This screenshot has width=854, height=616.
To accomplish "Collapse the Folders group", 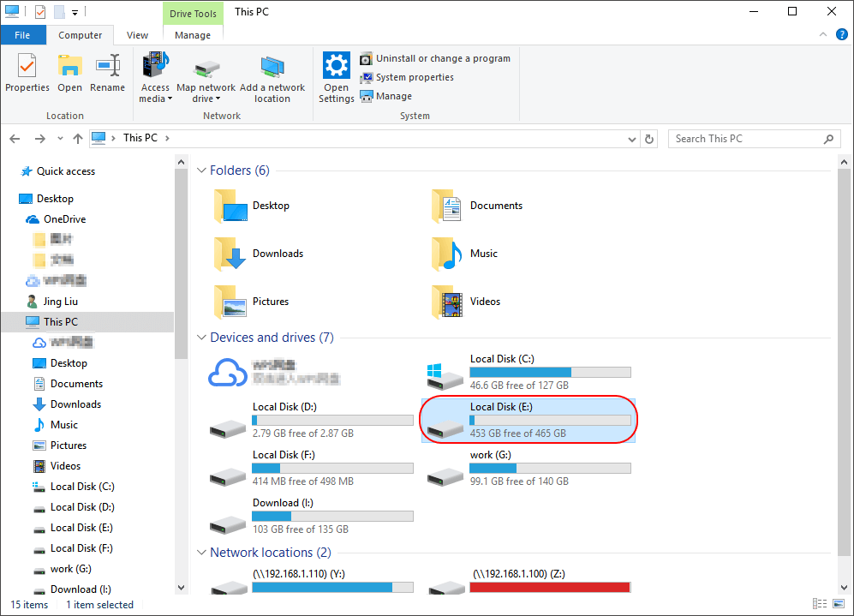I will [201, 170].
